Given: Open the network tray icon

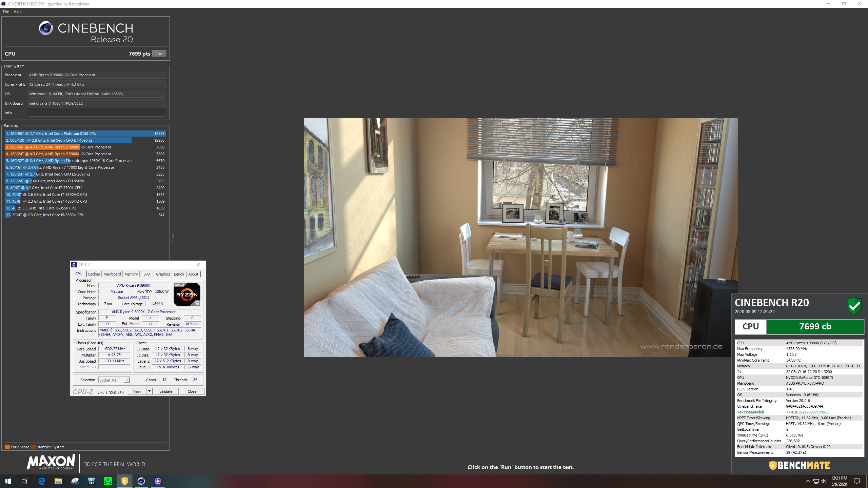Looking at the screenshot, I should click(816, 481).
